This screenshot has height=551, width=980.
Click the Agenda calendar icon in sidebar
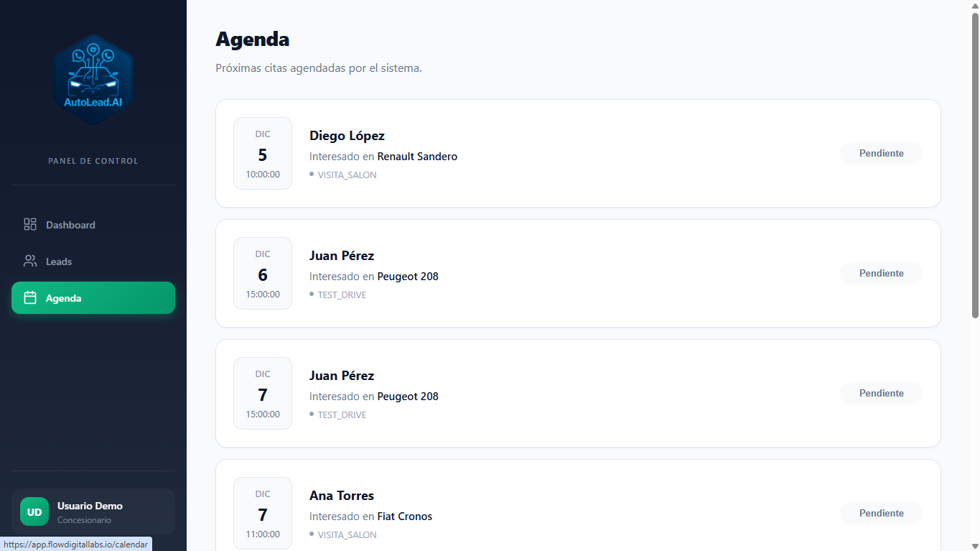[x=30, y=298]
